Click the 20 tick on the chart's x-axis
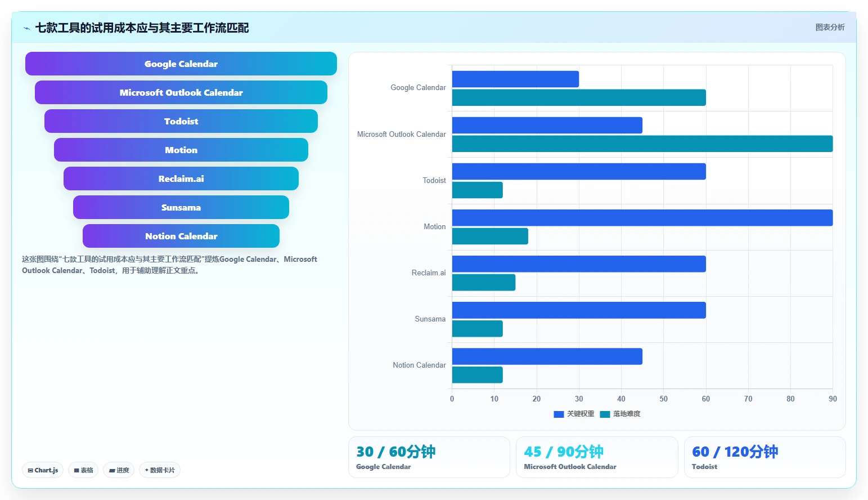868x500 pixels. click(x=537, y=399)
